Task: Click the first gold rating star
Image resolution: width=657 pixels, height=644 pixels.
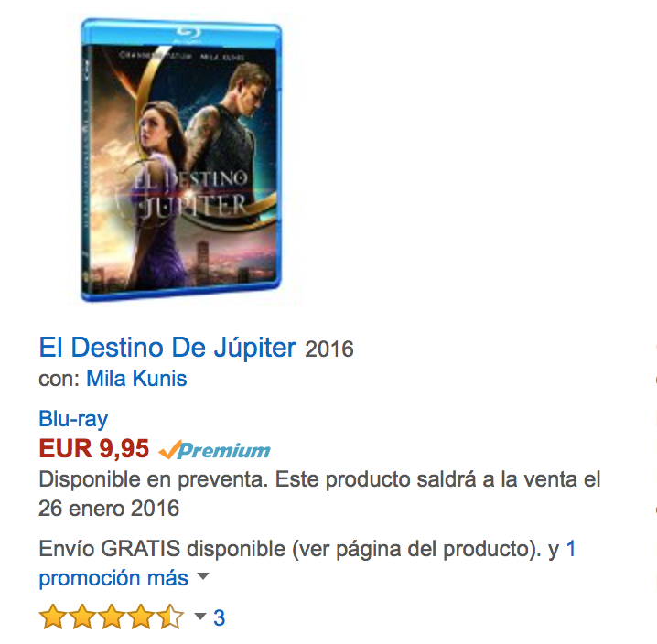Action: click(53, 617)
